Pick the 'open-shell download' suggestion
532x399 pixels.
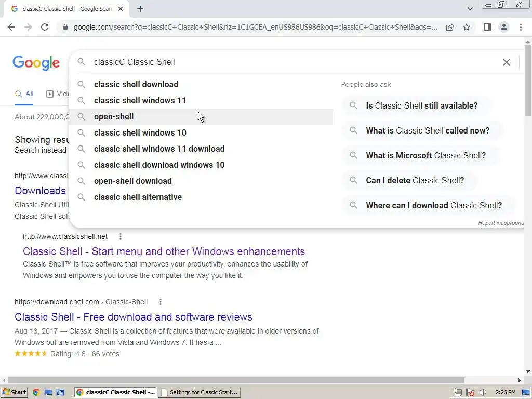[201, 181]
